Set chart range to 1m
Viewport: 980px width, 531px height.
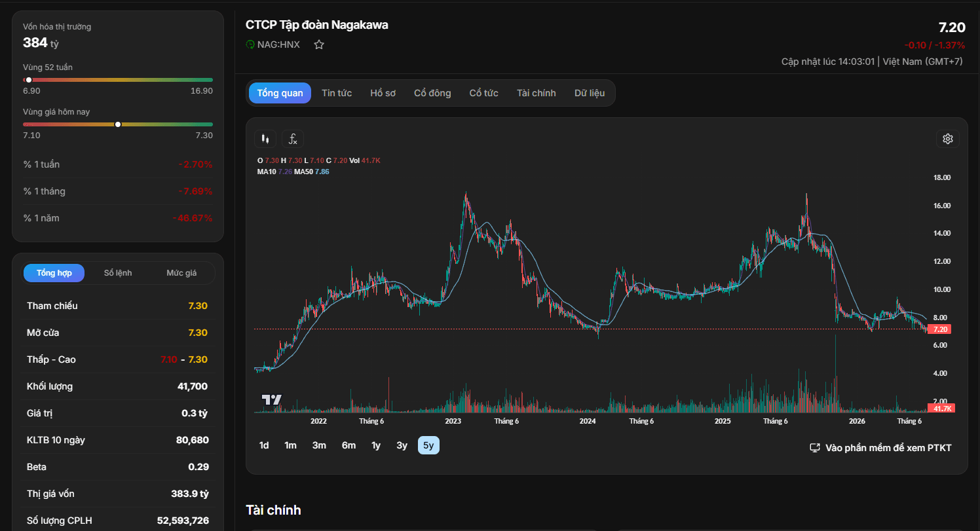[x=290, y=445]
